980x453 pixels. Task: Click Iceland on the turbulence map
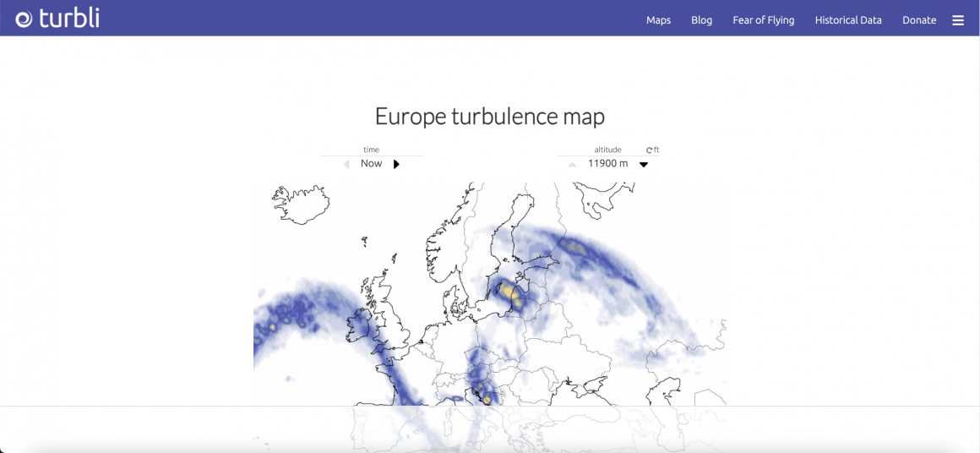(x=300, y=204)
